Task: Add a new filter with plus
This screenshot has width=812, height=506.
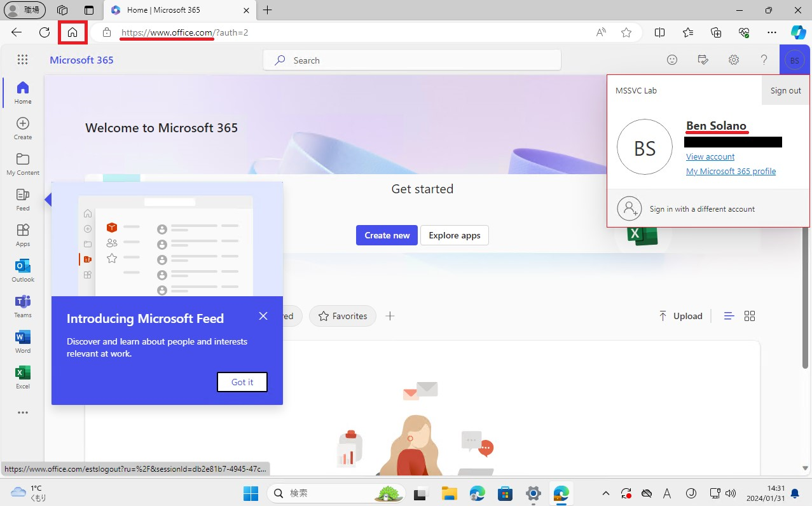Action: coord(390,316)
